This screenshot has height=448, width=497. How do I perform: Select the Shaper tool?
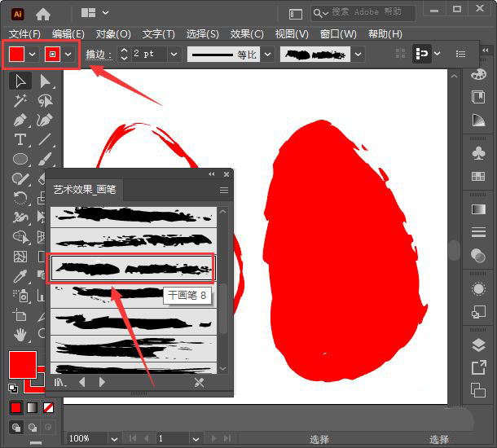[20, 178]
